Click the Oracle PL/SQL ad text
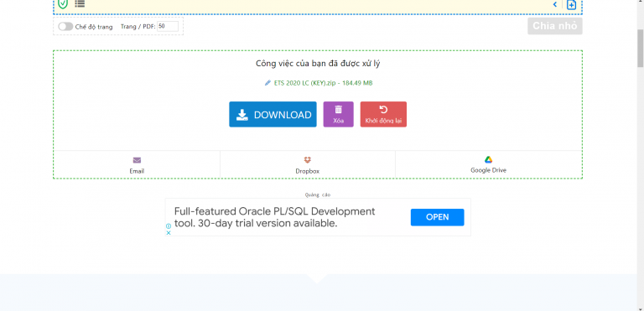The width and height of the screenshot is (644, 311). coord(274,217)
